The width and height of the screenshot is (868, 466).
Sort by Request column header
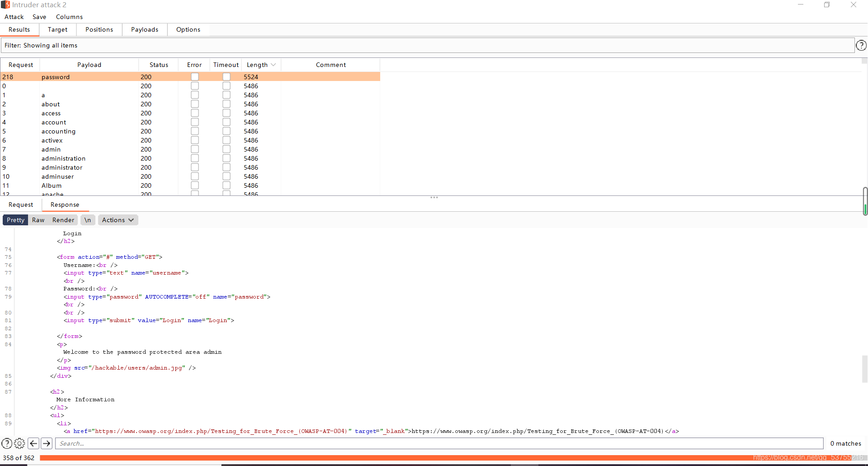click(x=21, y=65)
